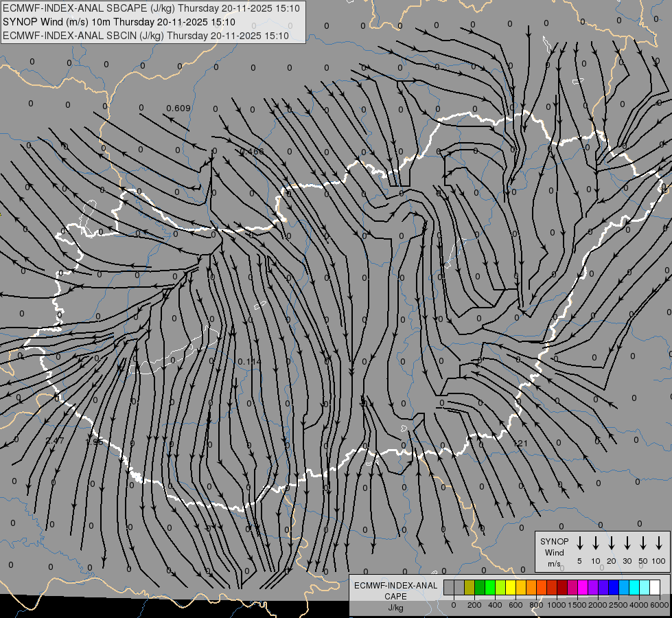Click the 6000 tick label in the CAPE scale
The image size is (672, 618).
click(660, 605)
